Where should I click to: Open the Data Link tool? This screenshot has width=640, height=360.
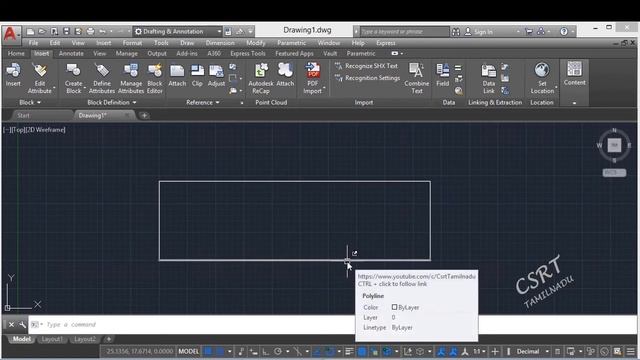tap(489, 79)
